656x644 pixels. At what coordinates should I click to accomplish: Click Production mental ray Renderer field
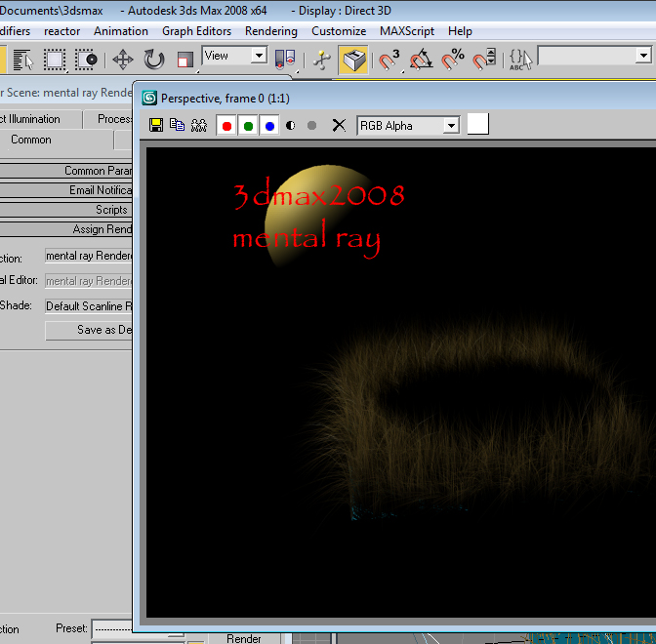[89, 256]
